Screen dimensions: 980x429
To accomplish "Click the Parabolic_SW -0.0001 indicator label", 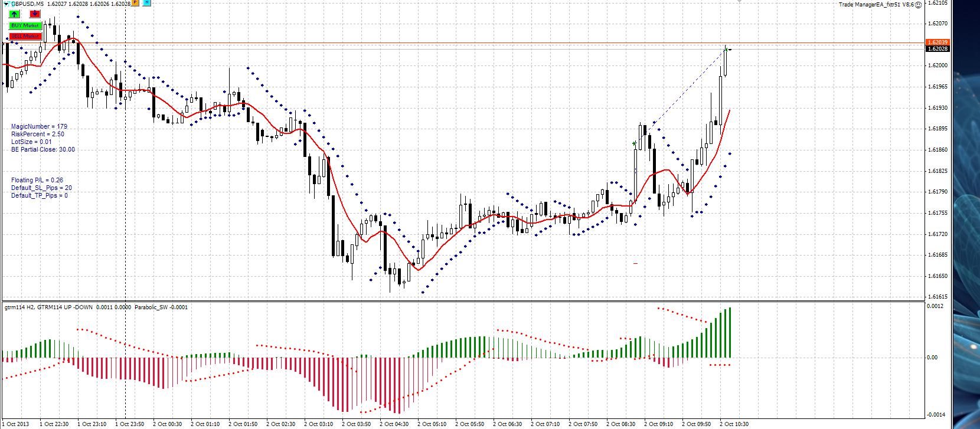I will tap(161, 307).
